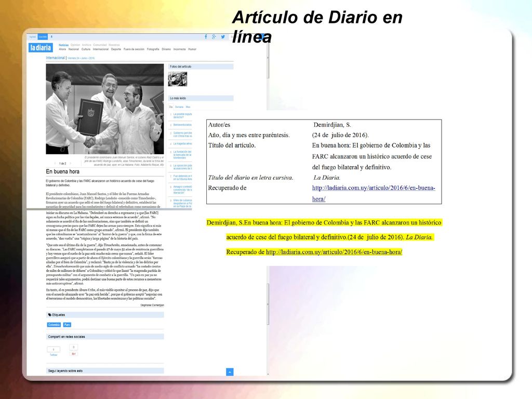
Task: Open the Humor section
Action: 192,49
